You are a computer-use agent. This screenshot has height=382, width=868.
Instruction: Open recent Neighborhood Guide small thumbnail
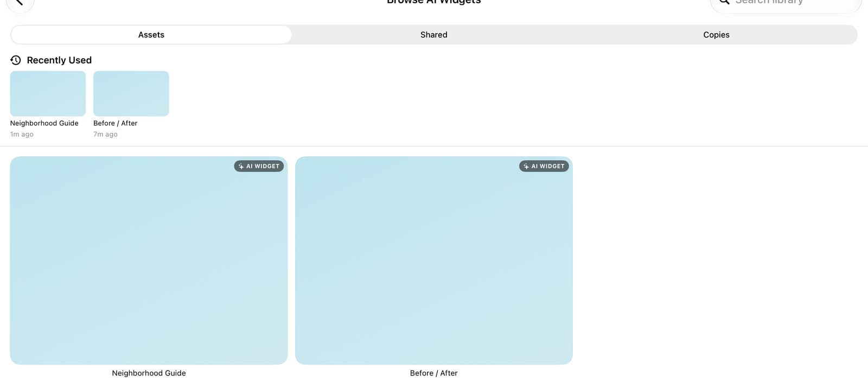(48, 93)
